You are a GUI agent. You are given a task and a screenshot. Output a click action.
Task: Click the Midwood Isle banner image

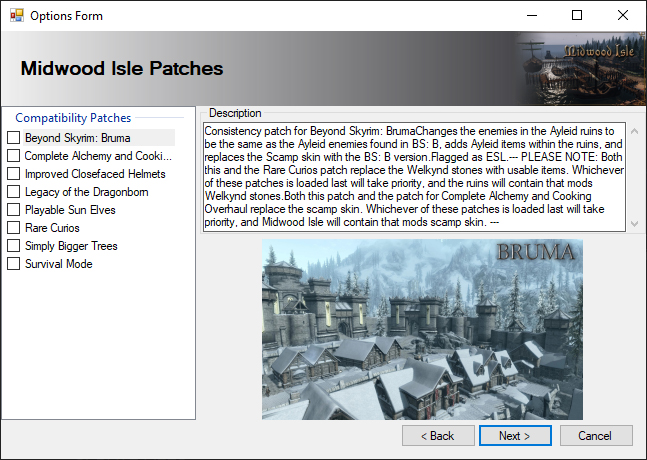pos(581,68)
